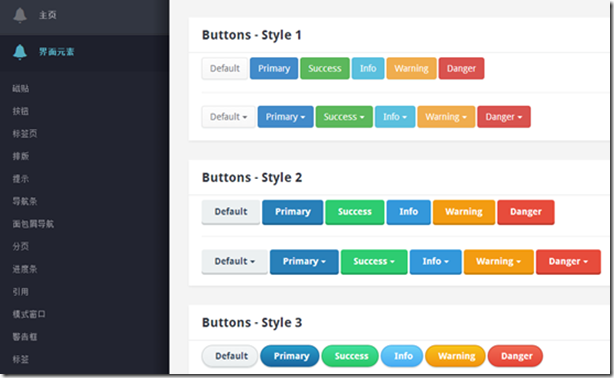Open the Style 1 Primary dropdown
614x378 pixels.
[285, 117]
